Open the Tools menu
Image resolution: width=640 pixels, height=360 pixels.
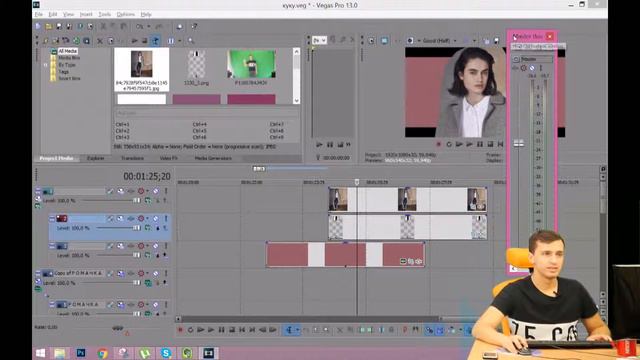tap(104, 14)
